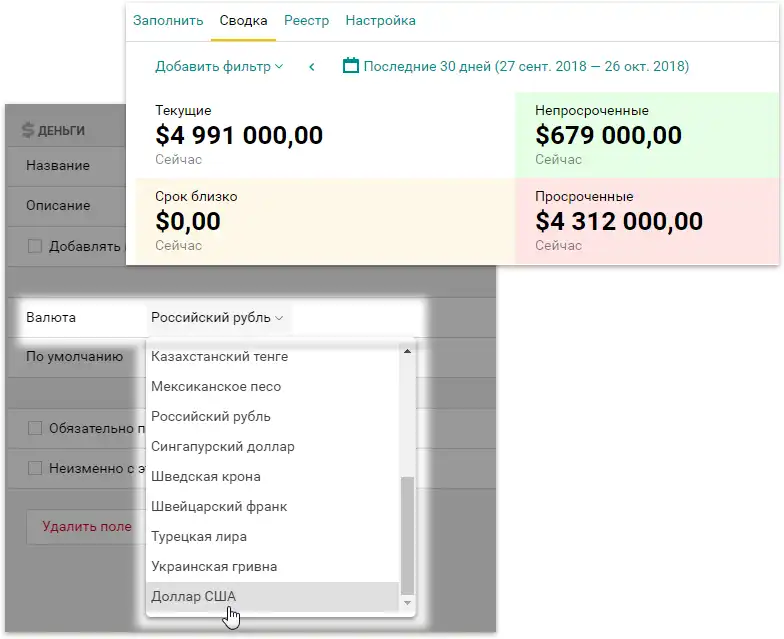Click scrollbar down arrow in currency list
Image resolution: width=784 pixels, height=639 pixels.
408,602
